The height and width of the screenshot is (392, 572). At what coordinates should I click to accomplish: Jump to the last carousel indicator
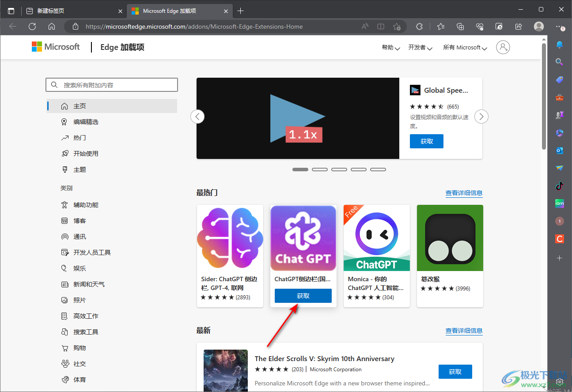(x=378, y=170)
